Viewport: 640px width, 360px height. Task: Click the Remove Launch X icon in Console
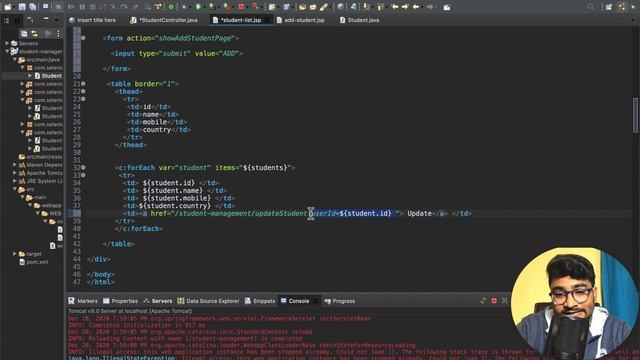[504, 301]
